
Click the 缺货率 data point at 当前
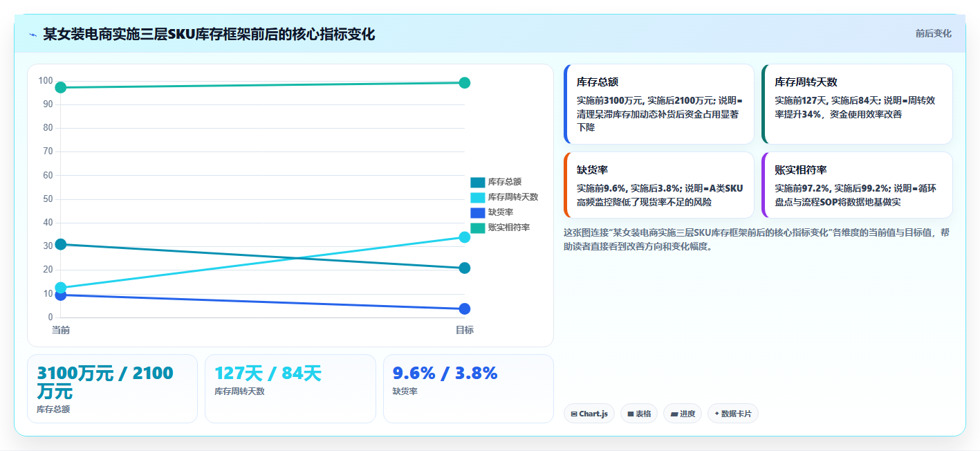[61, 295]
